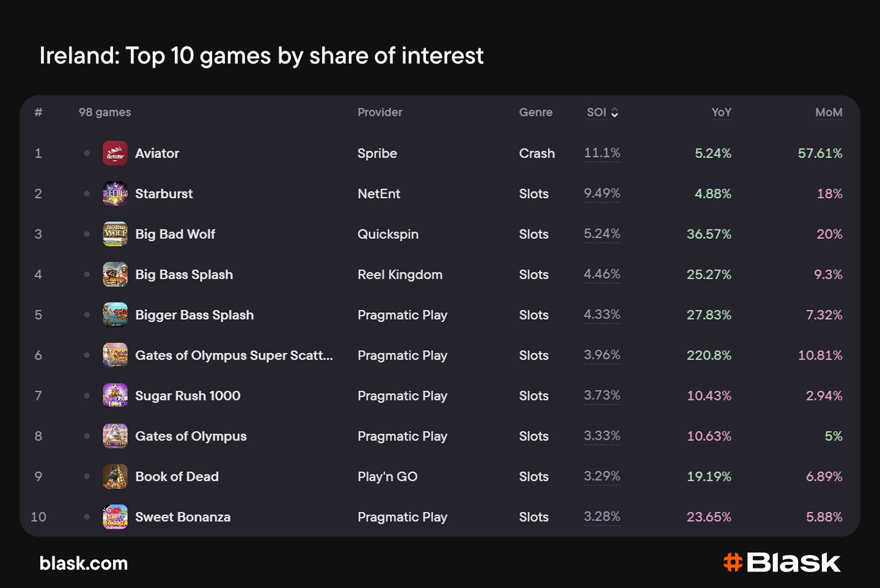This screenshot has width=880, height=588.
Task: Click the Play'n GO provider name
Action: coord(387,476)
